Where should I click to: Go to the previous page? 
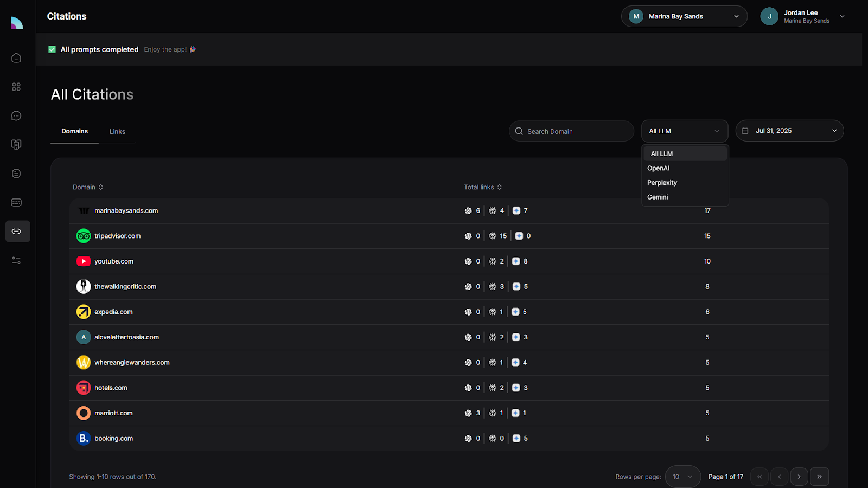coord(780,477)
